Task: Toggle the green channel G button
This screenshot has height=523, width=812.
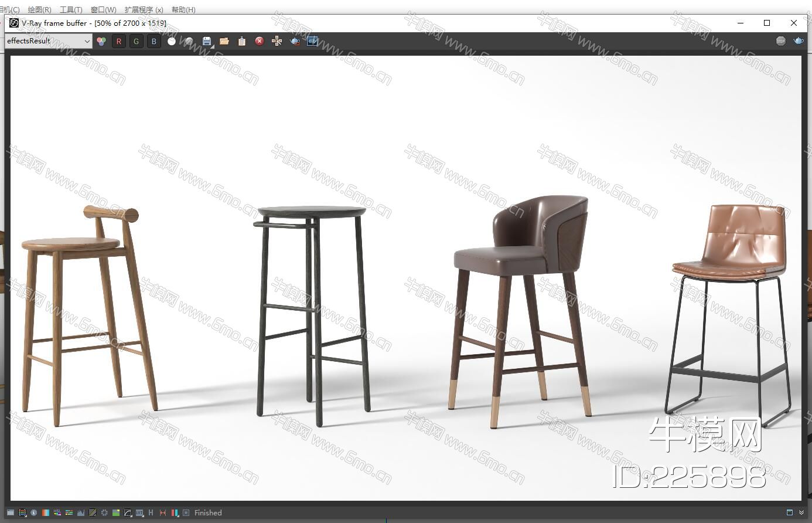Action: click(137, 41)
